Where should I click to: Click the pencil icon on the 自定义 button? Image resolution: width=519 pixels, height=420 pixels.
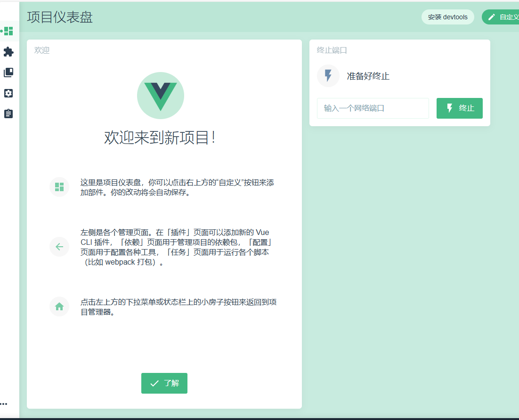[x=492, y=17]
